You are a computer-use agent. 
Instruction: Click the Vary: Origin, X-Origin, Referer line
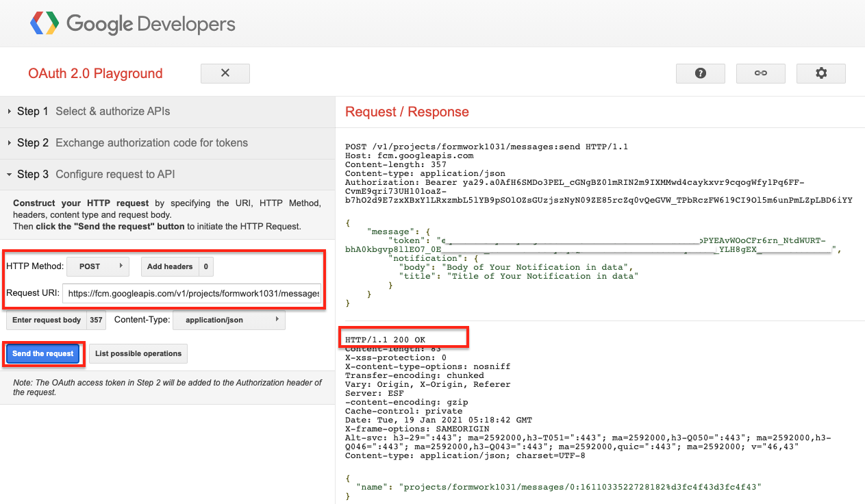pyautogui.click(x=427, y=384)
